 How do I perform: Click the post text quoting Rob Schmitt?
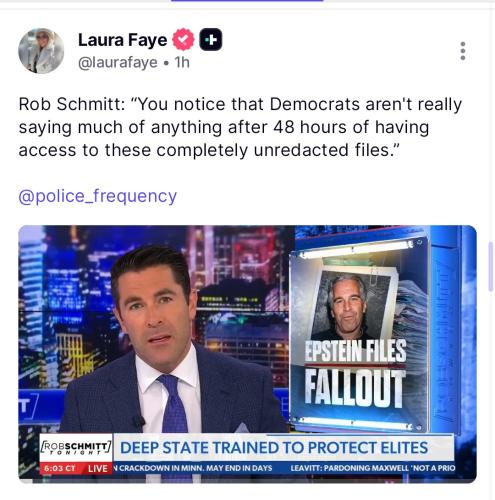(240, 127)
